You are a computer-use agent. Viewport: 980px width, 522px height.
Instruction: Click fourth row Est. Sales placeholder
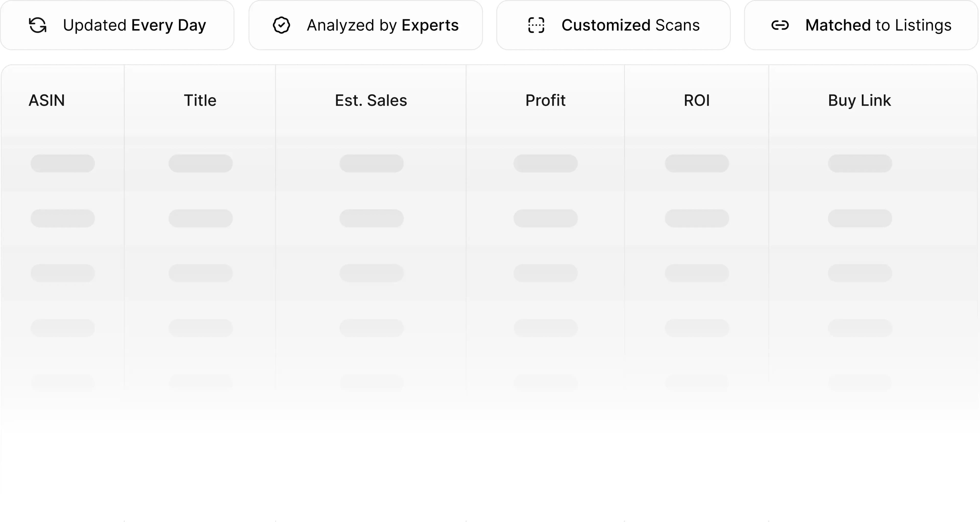coord(372,328)
